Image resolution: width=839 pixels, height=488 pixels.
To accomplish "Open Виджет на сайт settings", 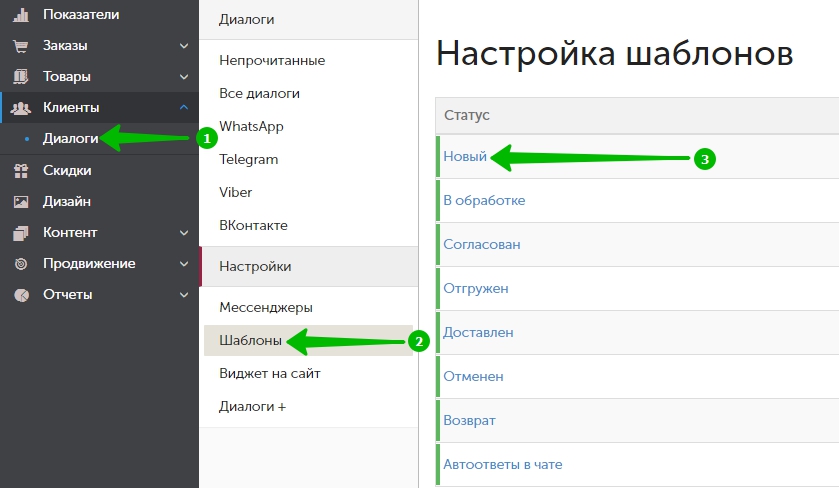I will [269, 373].
